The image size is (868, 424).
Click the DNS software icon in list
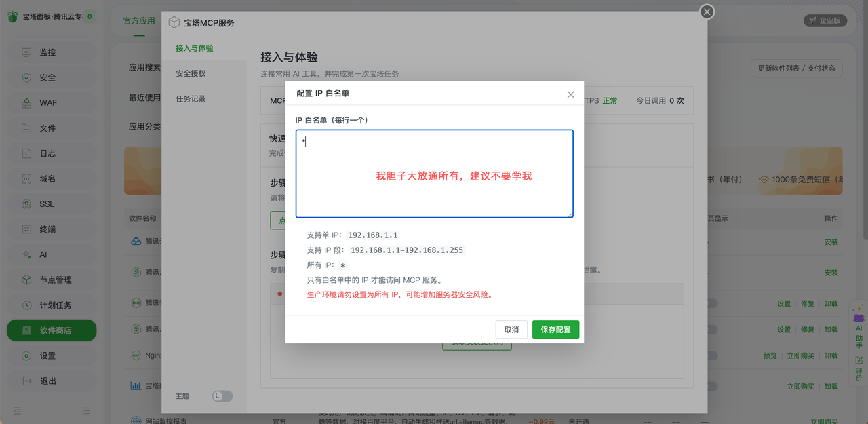(135, 303)
